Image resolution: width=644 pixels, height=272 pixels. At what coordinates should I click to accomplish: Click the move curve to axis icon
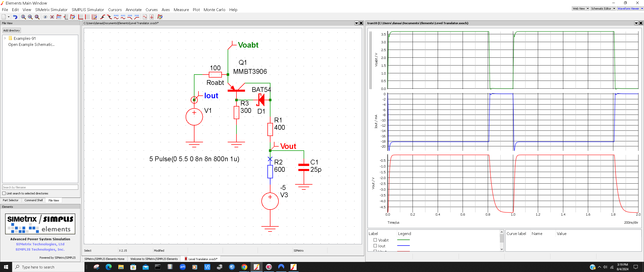pos(66,17)
